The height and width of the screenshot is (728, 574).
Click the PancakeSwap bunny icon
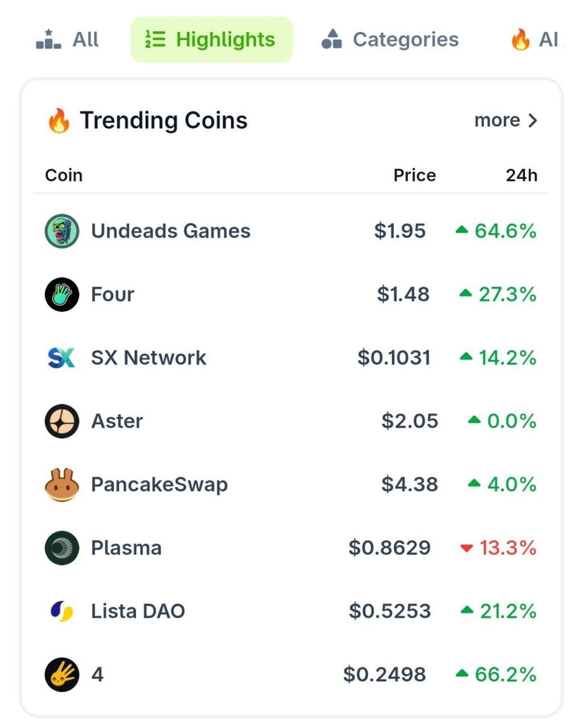click(61, 485)
